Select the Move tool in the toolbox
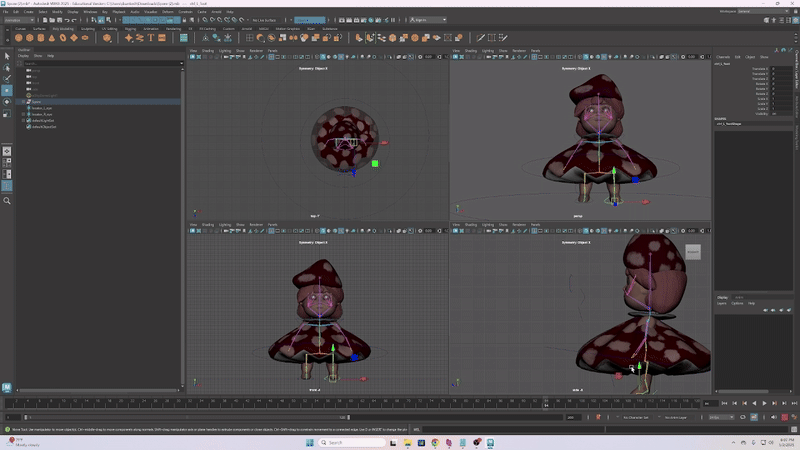The height and width of the screenshot is (450, 800). pos(7,90)
